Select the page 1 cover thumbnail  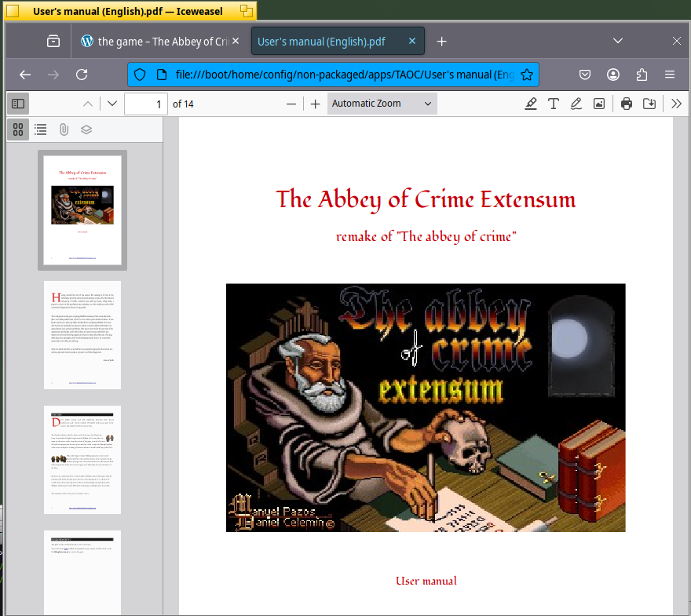82,210
